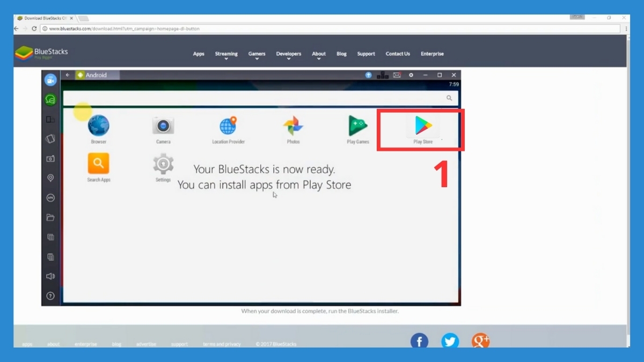The height and width of the screenshot is (362, 644).
Task: Open the Twitter social icon
Action: (x=450, y=341)
